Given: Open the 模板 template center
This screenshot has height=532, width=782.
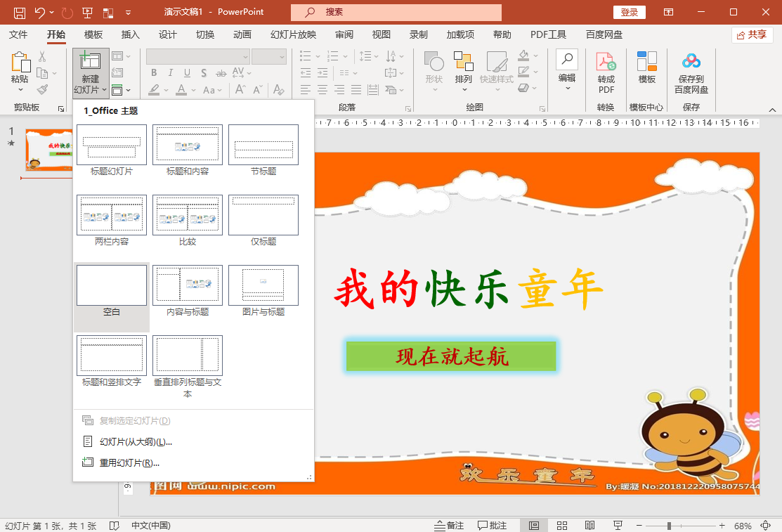Looking at the screenshot, I should pyautogui.click(x=646, y=63).
